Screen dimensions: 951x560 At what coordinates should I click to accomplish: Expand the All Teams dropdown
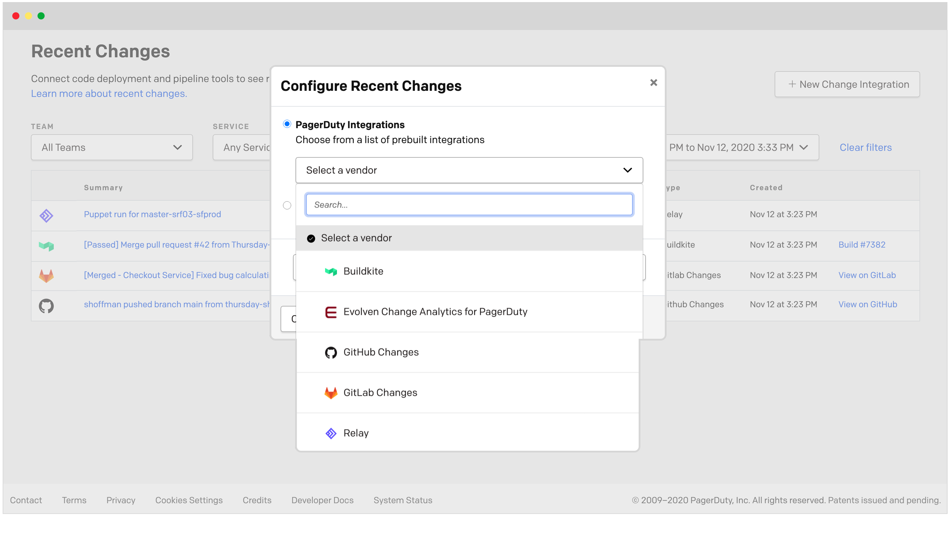pos(112,147)
